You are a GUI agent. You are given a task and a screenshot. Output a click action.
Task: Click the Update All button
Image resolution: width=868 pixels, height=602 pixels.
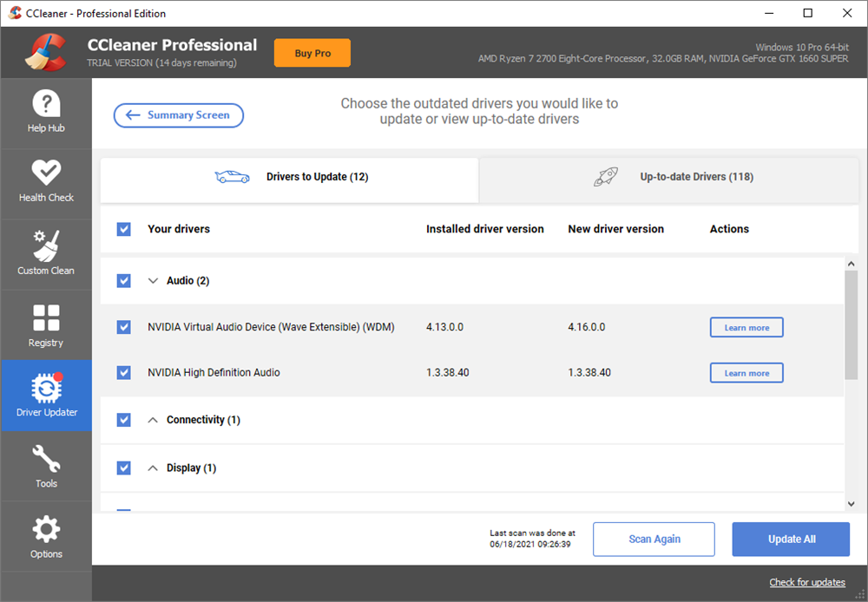point(791,540)
